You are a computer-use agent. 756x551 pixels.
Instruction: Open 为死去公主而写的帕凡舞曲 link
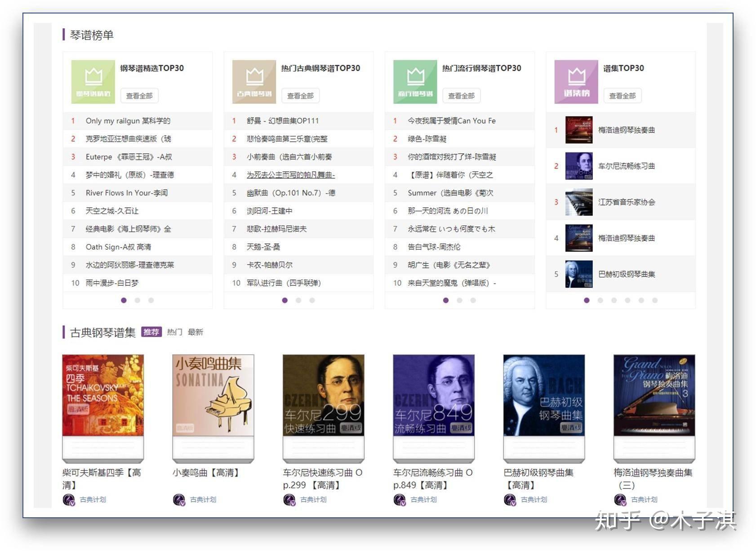click(291, 175)
